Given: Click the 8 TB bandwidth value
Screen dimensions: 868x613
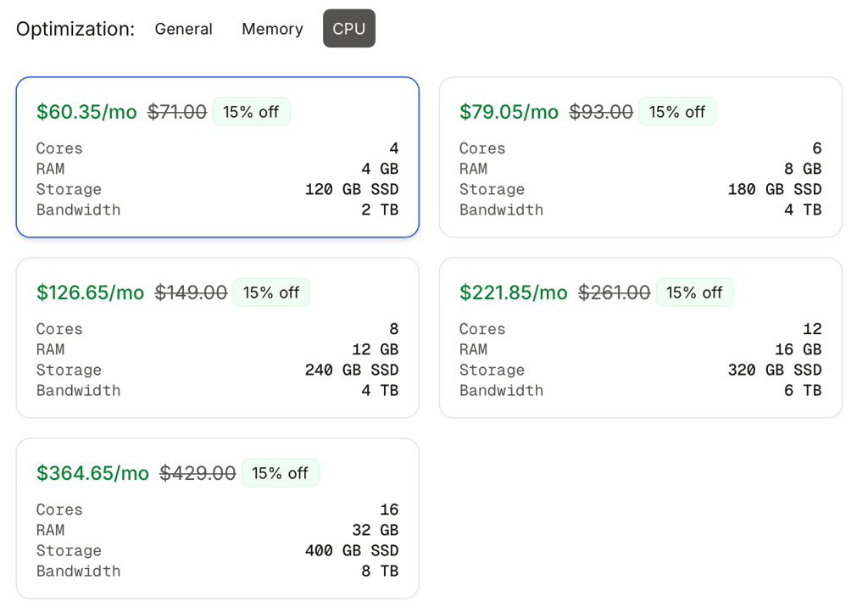Looking at the screenshot, I should pos(380,571).
